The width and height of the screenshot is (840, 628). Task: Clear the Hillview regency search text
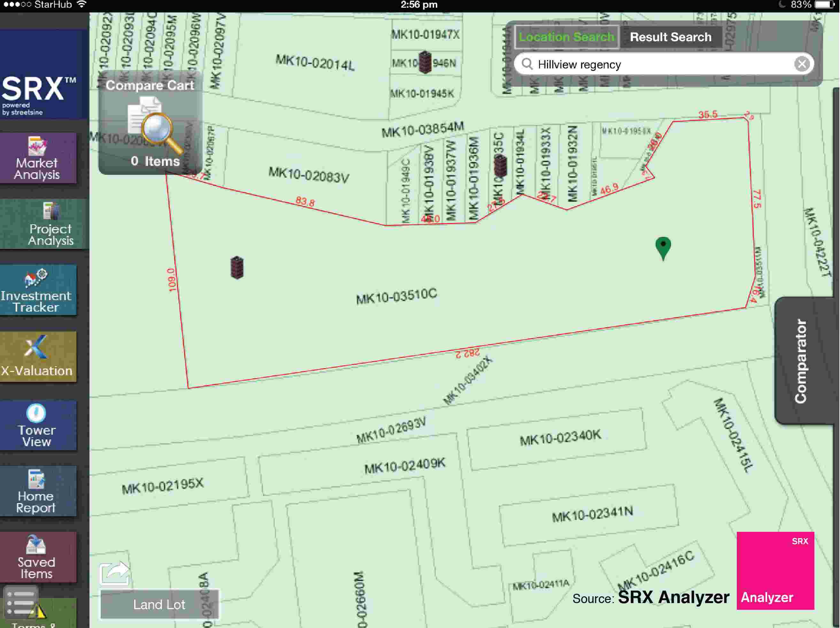(802, 64)
